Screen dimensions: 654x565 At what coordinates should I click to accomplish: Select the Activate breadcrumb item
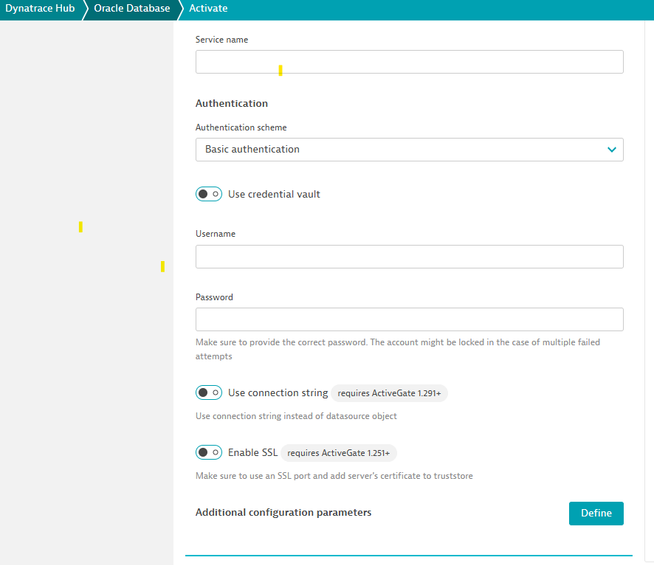pos(208,9)
